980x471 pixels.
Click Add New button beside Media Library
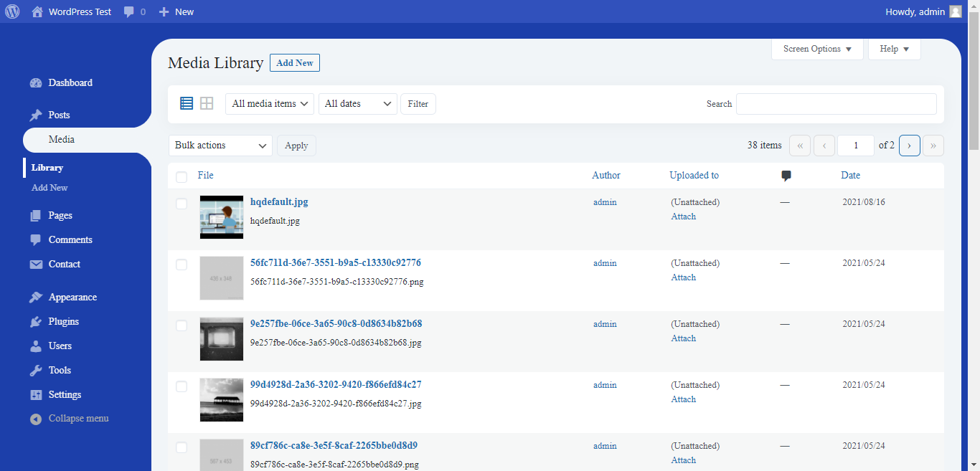[295, 63]
